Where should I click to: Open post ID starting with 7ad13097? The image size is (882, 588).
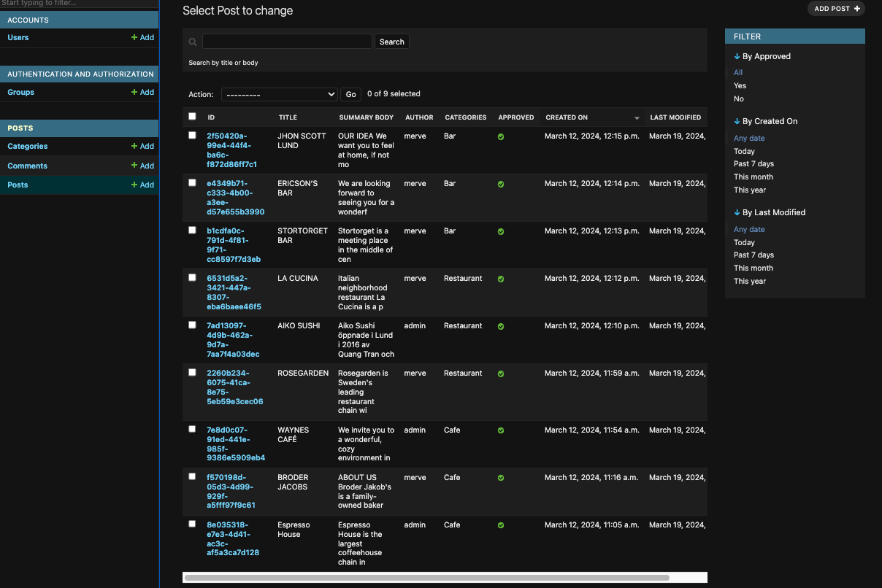pyautogui.click(x=233, y=340)
